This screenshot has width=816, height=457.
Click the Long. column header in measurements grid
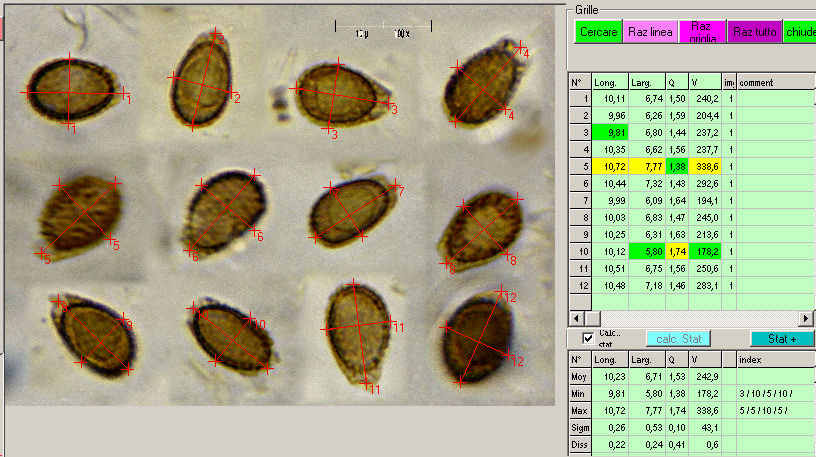coord(609,82)
